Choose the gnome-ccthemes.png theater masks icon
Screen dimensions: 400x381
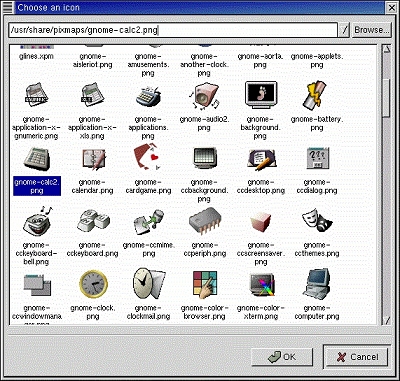[x=317, y=221]
